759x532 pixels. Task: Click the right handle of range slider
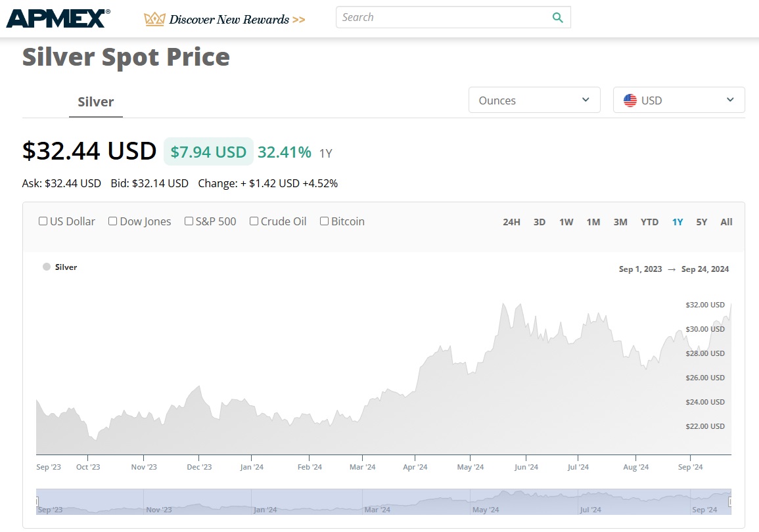pos(731,502)
